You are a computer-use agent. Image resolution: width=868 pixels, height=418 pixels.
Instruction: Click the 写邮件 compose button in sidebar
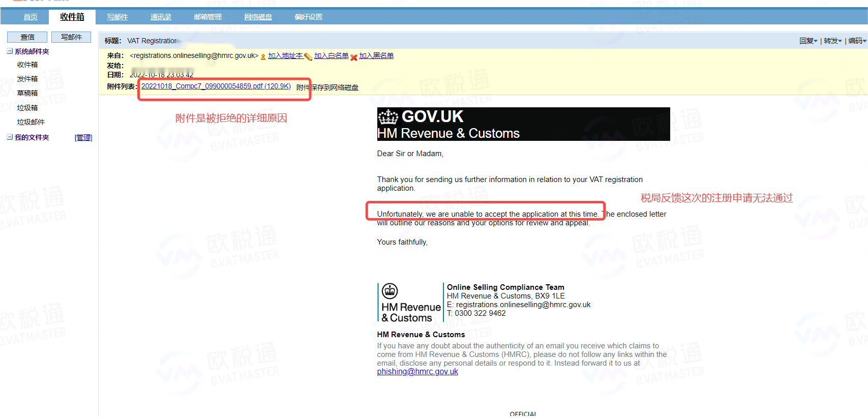(x=71, y=37)
